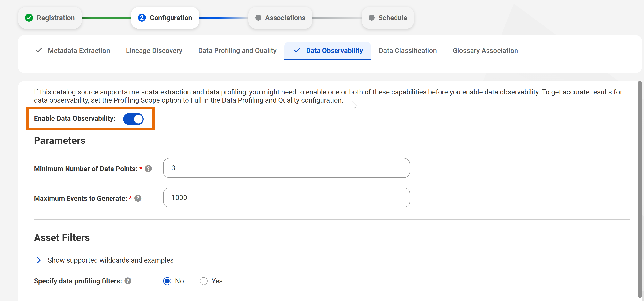Click the green checkmark icon on Registration step
The width and height of the screenshot is (644, 301).
[x=29, y=18]
